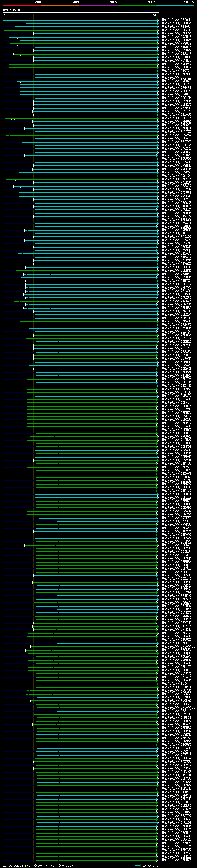Click the yellow gap marker in the A9SUU9 row
Image resolution: width=197 pixels, height=868 pixels.
[18, 45]
